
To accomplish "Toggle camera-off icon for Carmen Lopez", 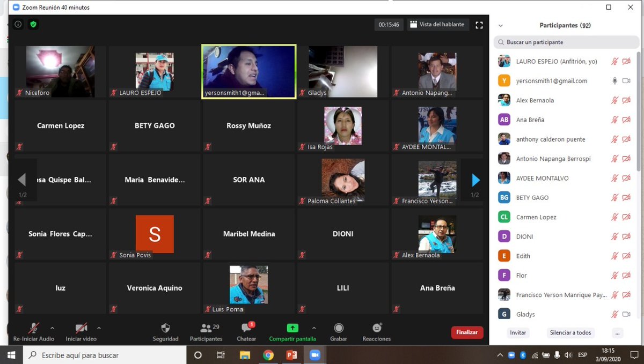I will 626,217.
